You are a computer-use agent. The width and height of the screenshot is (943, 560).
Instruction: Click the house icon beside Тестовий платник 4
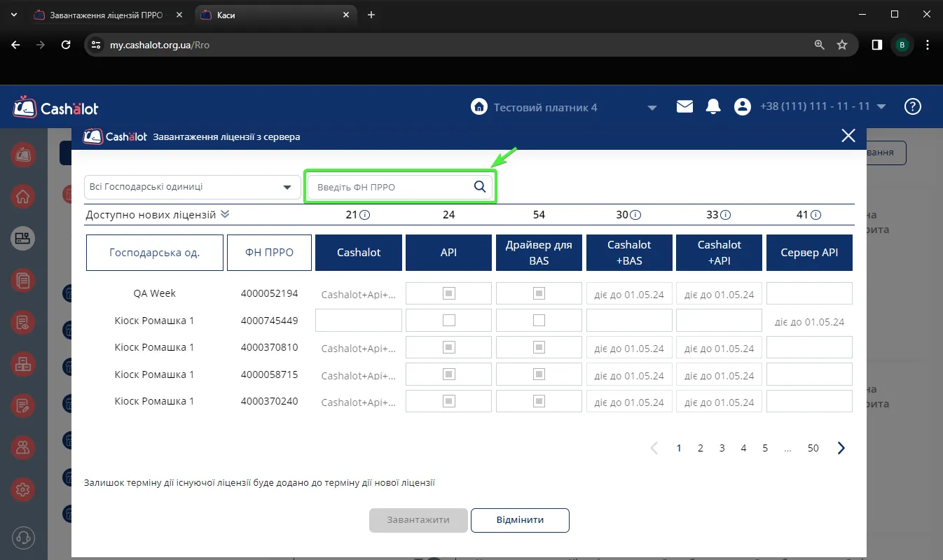479,106
